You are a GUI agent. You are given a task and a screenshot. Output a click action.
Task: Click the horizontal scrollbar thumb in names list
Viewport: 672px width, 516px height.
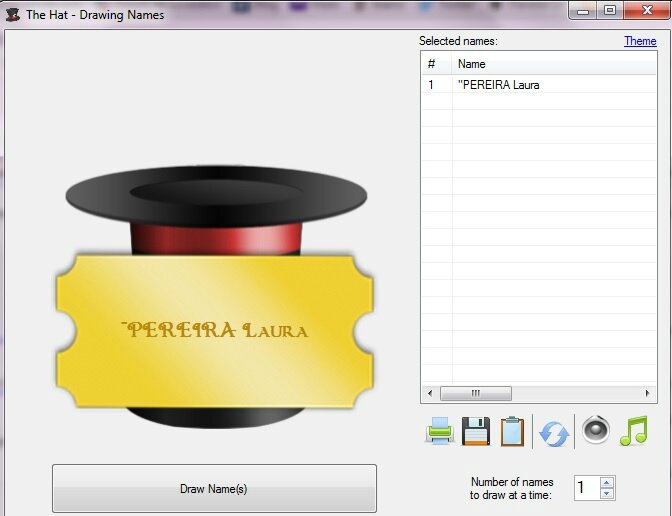click(x=476, y=393)
